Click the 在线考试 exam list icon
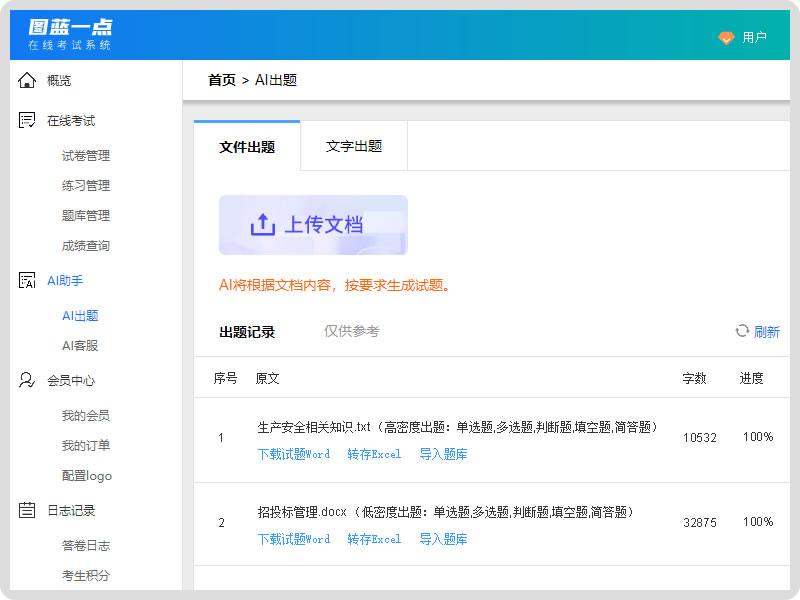Screen dimensions: 800x600 pos(27,120)
